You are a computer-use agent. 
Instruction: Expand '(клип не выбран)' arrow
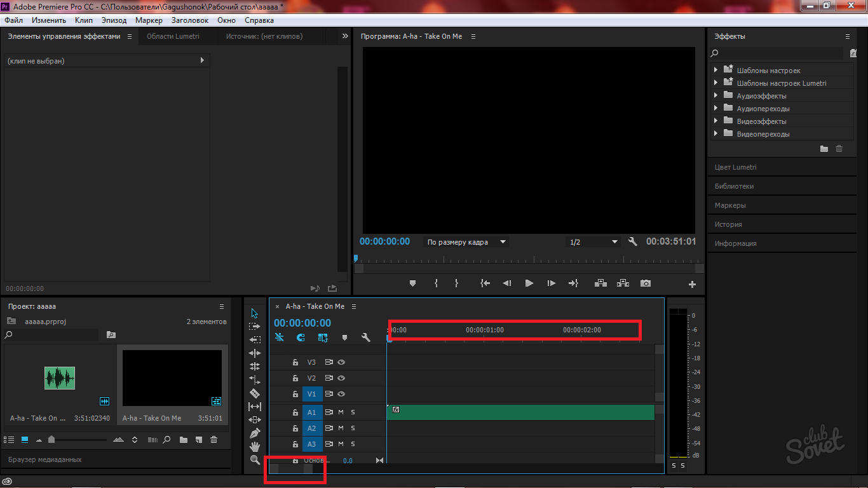coord(202,60)
